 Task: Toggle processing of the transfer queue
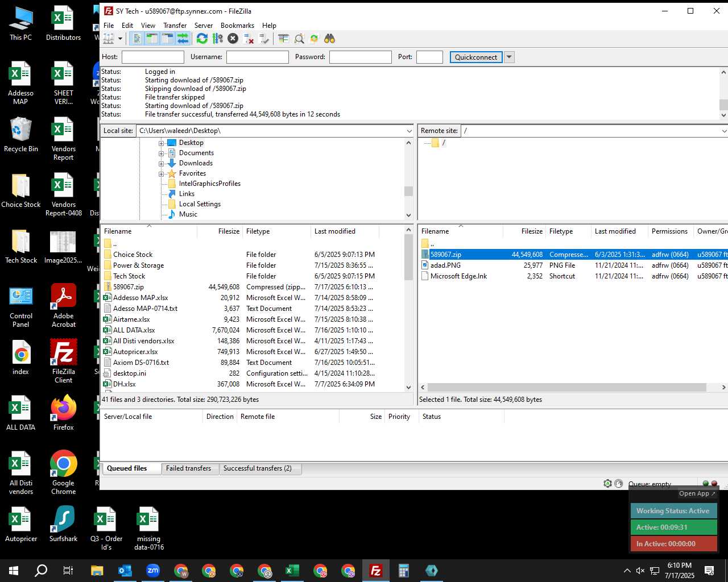coord(217,39)
